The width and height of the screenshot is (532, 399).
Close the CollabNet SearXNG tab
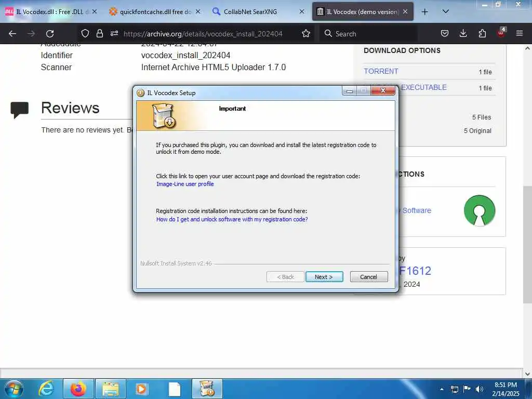pyautogui.click(x=302, y=11)
